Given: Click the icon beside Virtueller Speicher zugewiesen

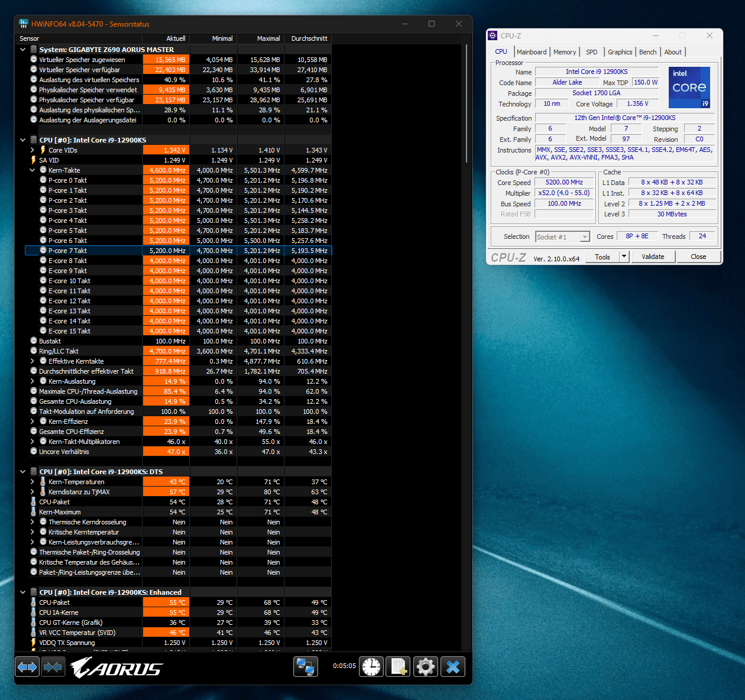Looking at the screenshot, I should pyautogui.click(x=34, y=60).
